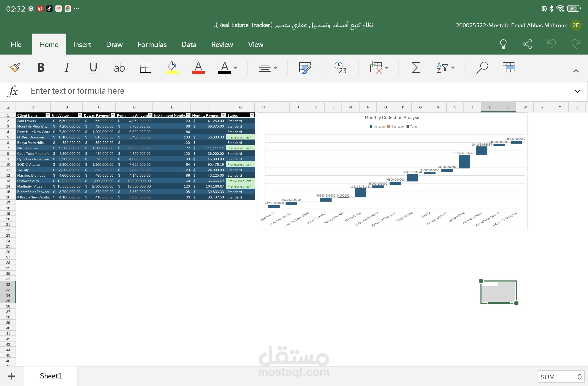The height and width of the screenshot is (386, 588).
Task: Click the top selection handle of U32
Action: pos(481,281)
